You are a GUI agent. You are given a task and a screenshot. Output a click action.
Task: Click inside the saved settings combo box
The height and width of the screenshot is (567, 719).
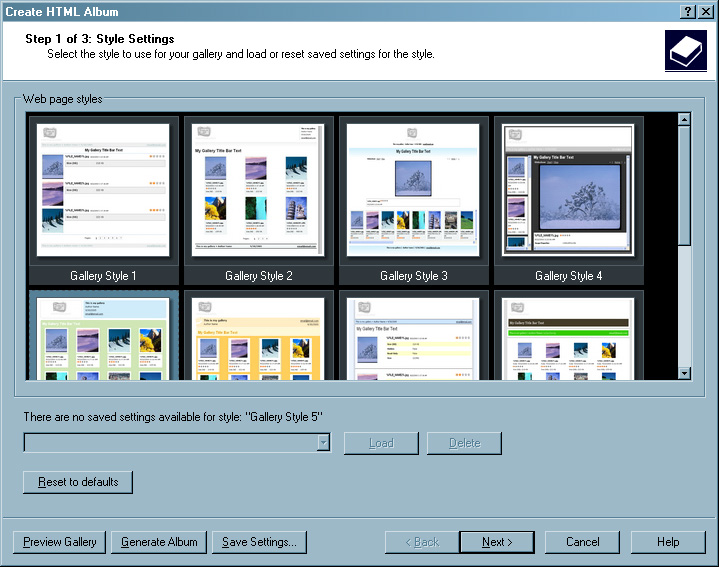tap(170, 443)
